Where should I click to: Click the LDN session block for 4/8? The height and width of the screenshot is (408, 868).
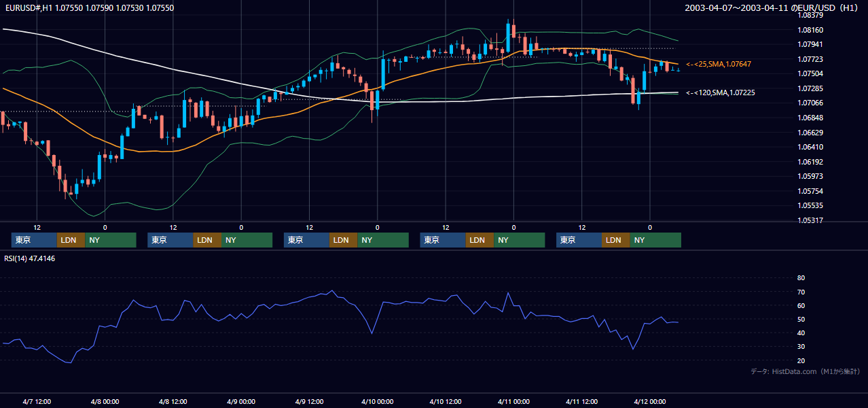click(x=207, y=240)
